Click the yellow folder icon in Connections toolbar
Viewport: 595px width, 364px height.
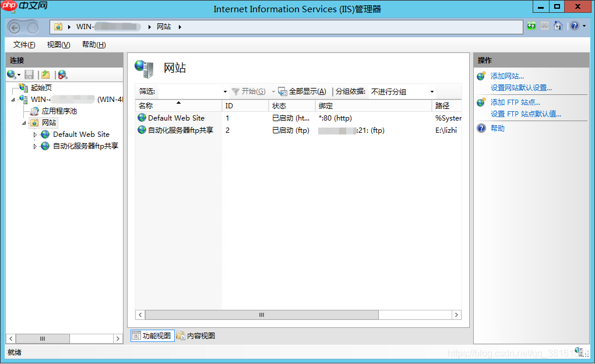[x=45, y=75]
